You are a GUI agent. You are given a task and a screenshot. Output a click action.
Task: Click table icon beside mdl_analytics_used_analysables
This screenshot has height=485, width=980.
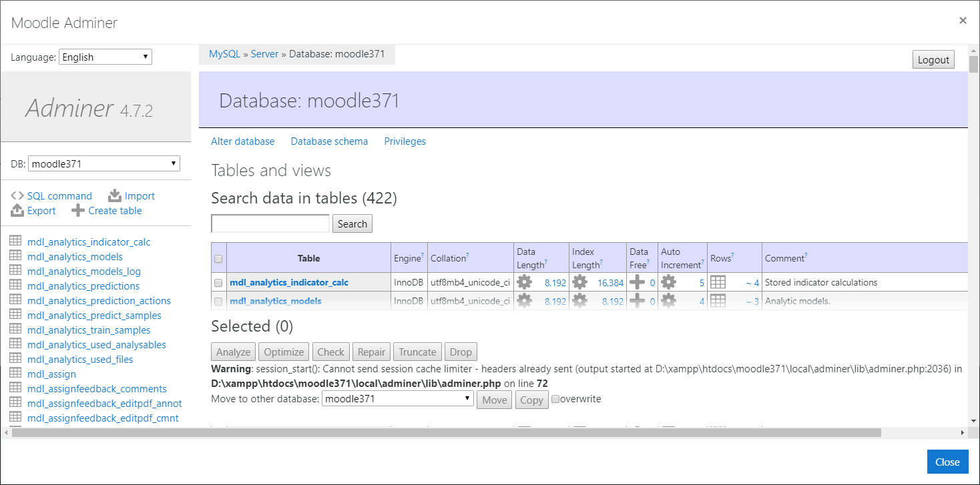(15, 344)
